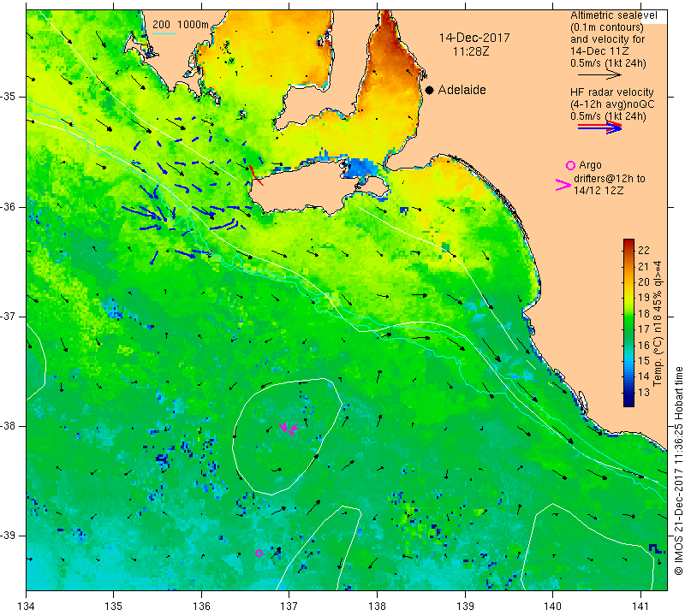
Task: Click the 'drifters@12h to' legend text
Action: click(x=610, y=179)
